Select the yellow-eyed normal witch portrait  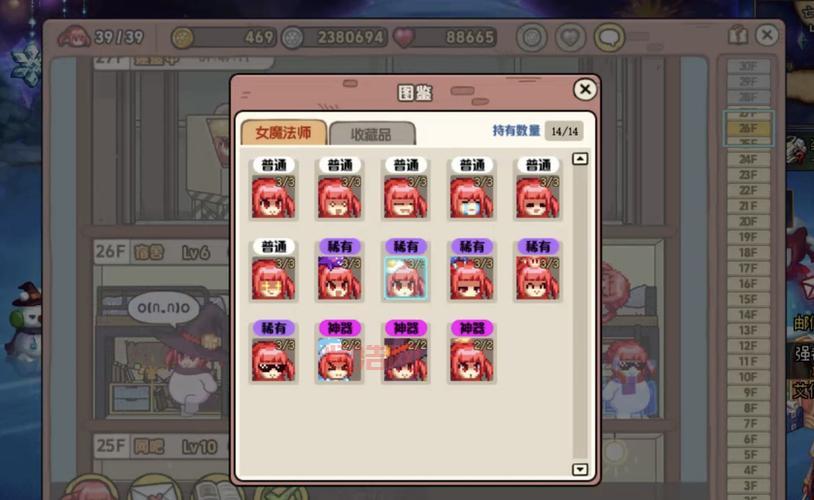tap(273, 278)
